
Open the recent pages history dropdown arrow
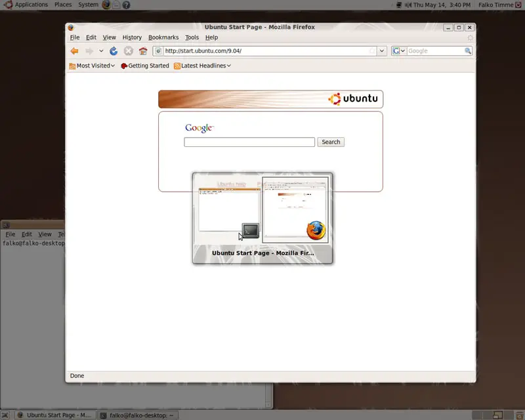point(101,51)
